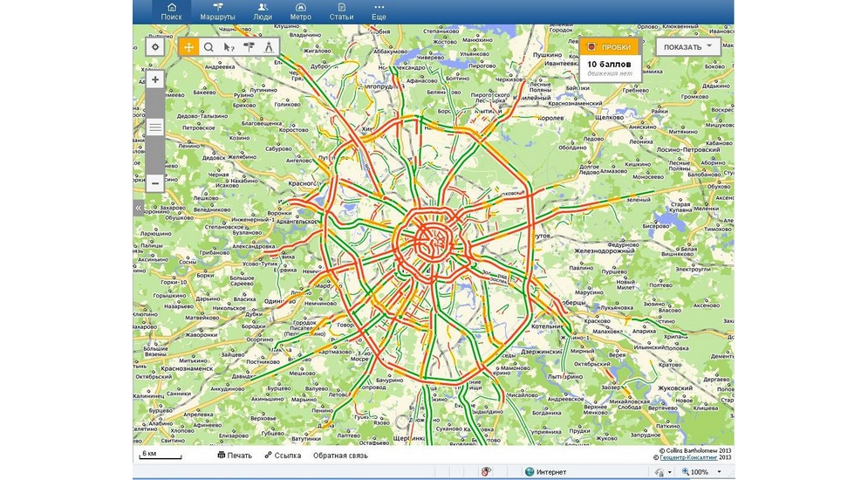Viewport: 868px width, 480px height.
Task: Select the 'what's here' cursor tool
Action: pos(229,47)
